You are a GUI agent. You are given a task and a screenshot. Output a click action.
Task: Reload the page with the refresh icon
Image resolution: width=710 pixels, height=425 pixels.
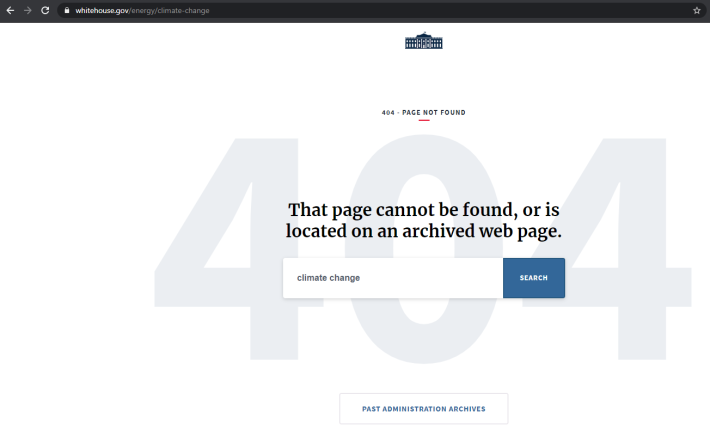click(x=45, y=10)
